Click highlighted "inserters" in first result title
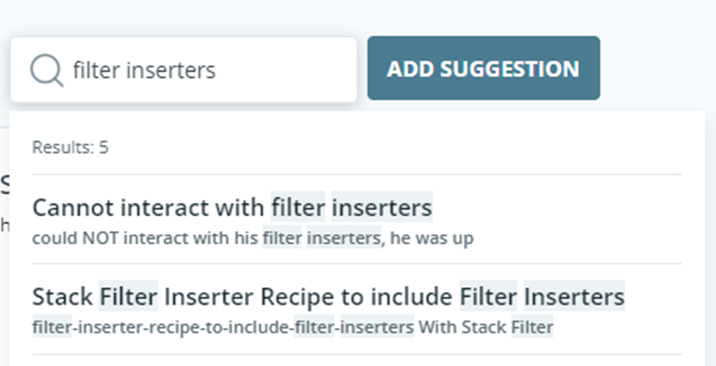This screenshot has height=366, width=716. pyautogui.click(x=382, y=208)
